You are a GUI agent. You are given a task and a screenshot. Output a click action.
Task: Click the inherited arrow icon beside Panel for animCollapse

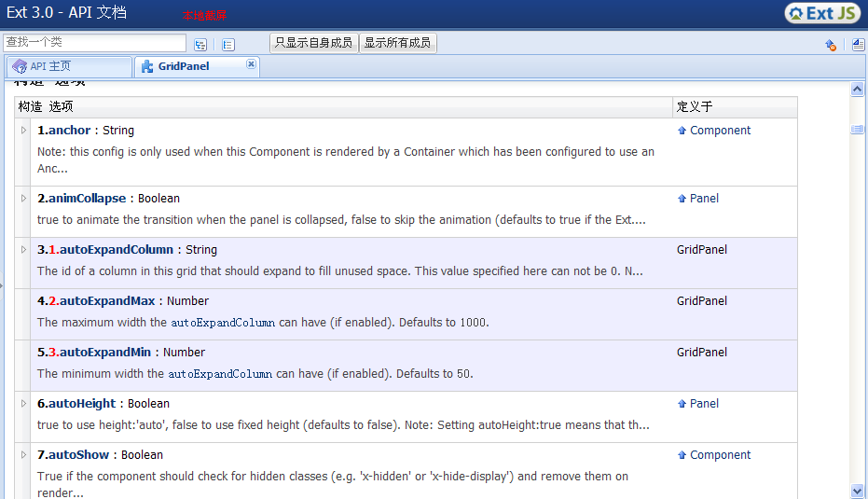(x=682, y=199)
